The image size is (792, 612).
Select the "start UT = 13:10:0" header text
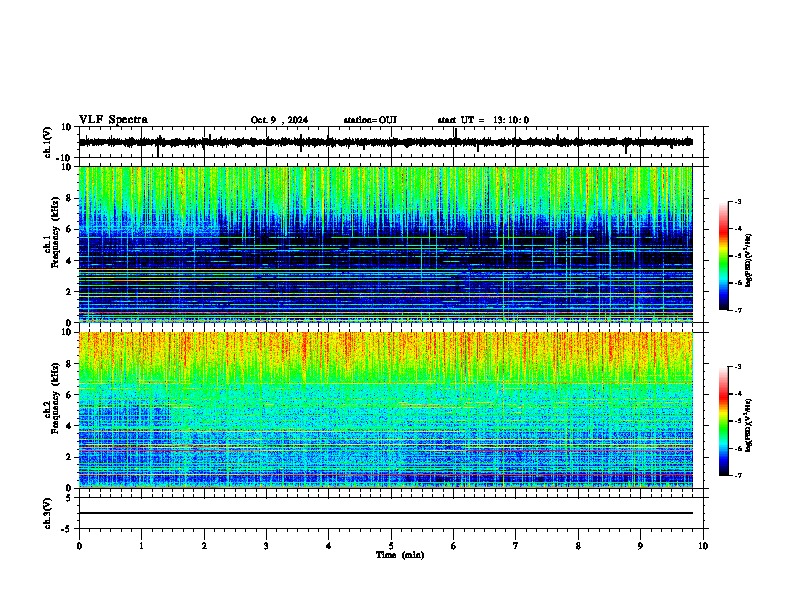[483, 120]
